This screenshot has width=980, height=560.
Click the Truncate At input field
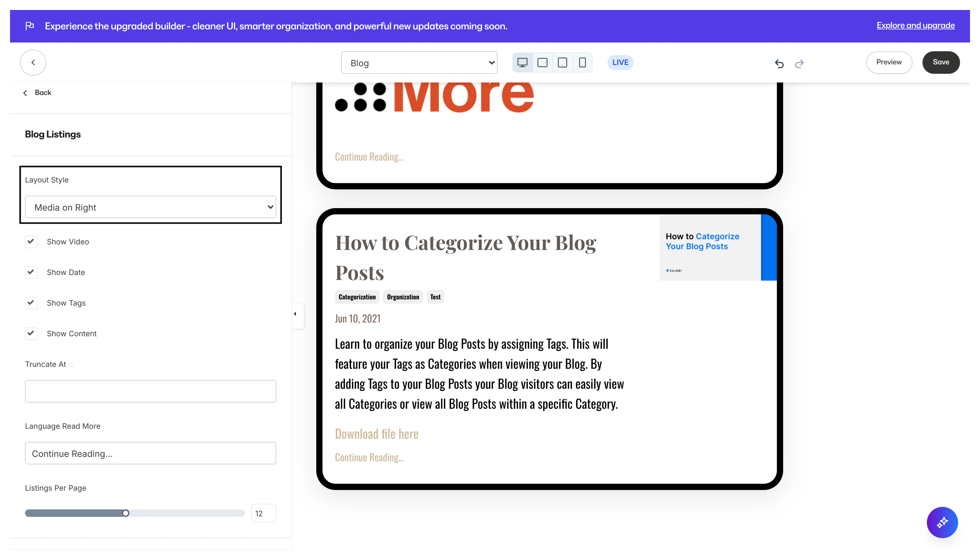click(x=150, y=391)
